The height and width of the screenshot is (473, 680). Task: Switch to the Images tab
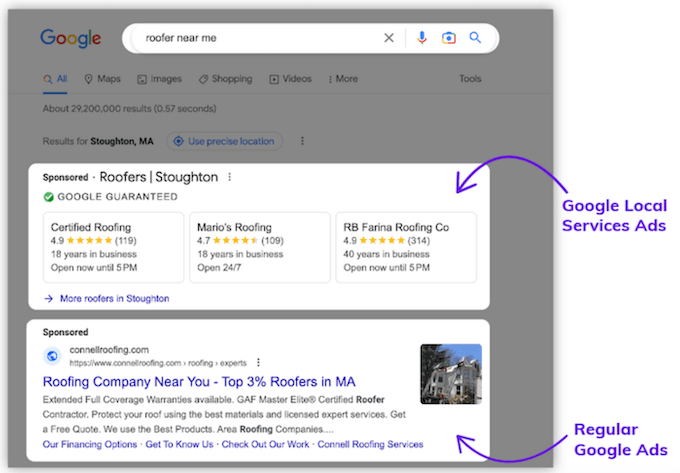click(x=160, y=79)
